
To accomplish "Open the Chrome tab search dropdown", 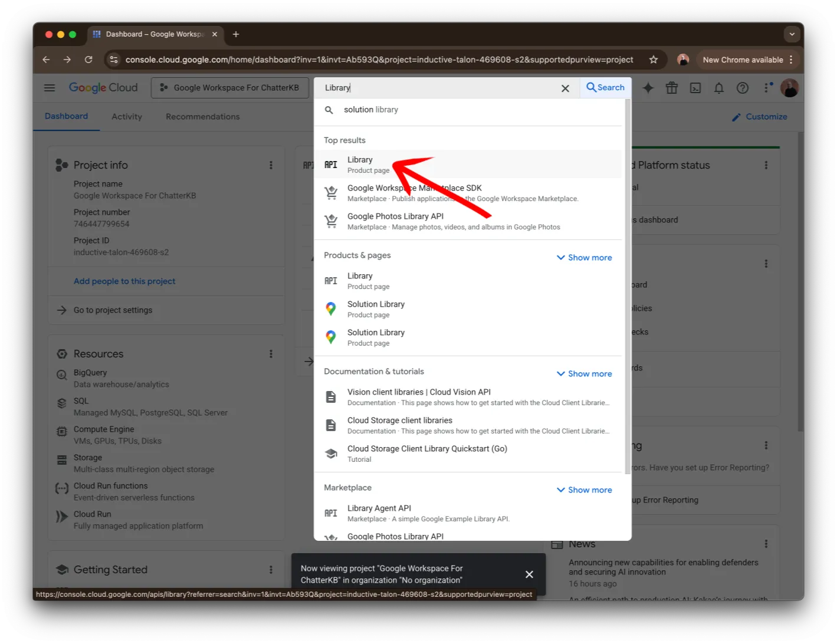I will click(792, 34).
